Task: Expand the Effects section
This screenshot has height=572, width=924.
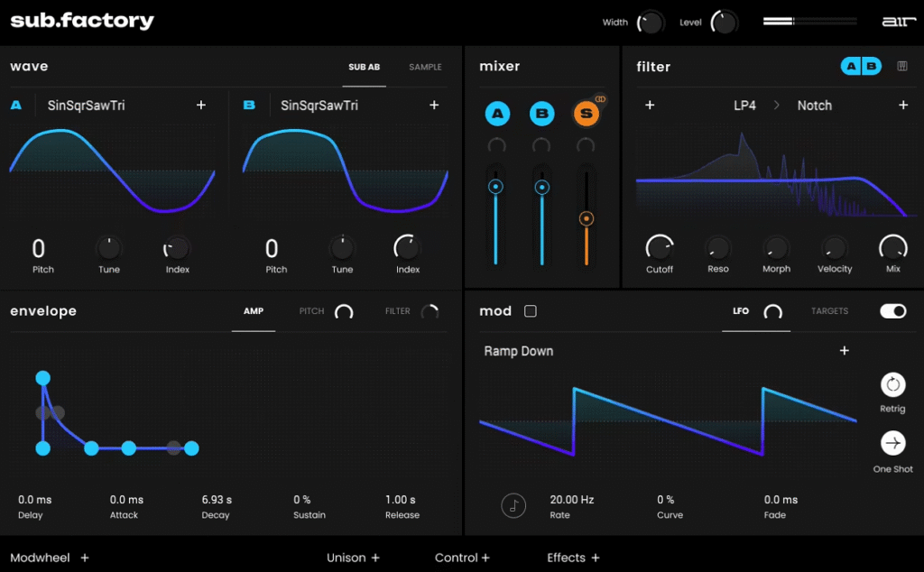Action: (573, 558)
